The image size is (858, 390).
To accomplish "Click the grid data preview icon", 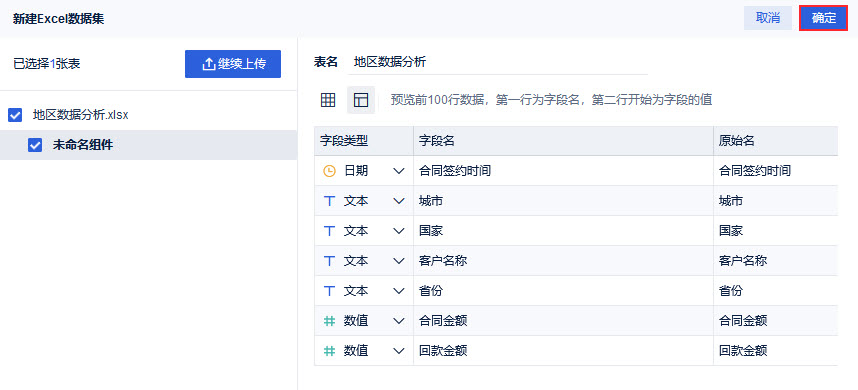I will pyautogui.click(x=328, y=100).
